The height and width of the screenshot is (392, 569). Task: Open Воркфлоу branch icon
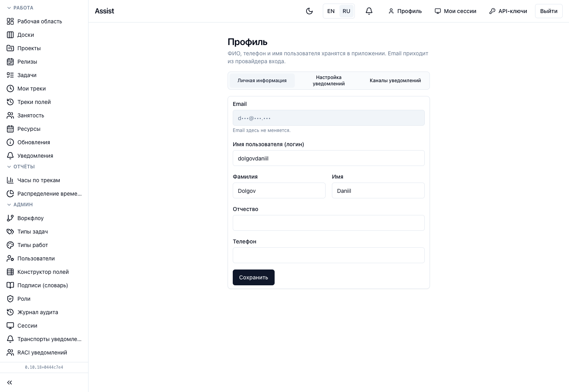10,218
